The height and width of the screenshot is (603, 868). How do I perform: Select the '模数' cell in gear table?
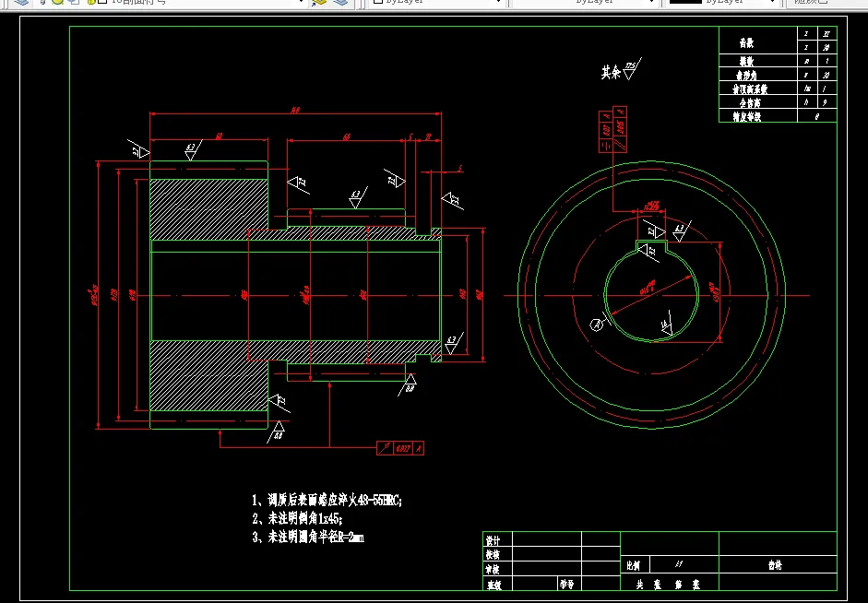[758, 61]
